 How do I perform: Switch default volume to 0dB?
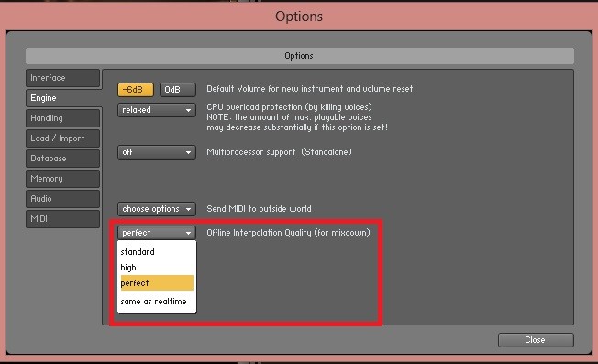click(x=177, y=90)
